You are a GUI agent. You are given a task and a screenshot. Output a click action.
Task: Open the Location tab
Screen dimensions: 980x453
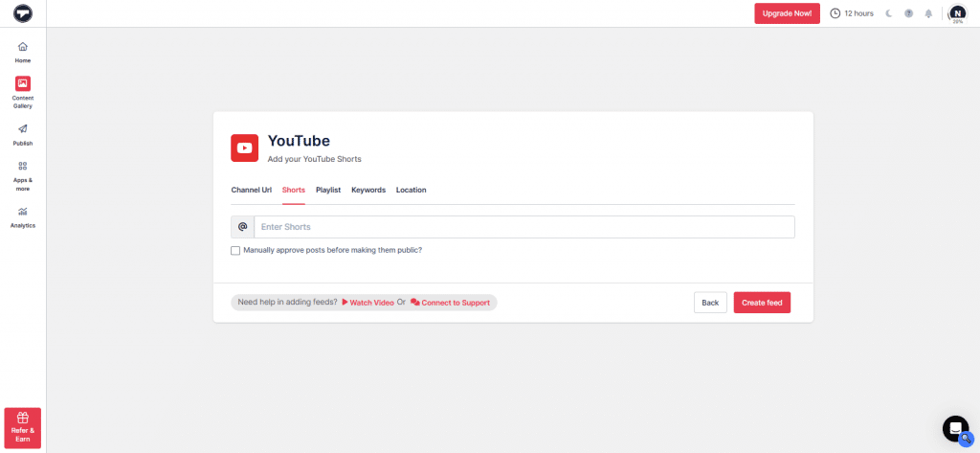coord(412,190)
